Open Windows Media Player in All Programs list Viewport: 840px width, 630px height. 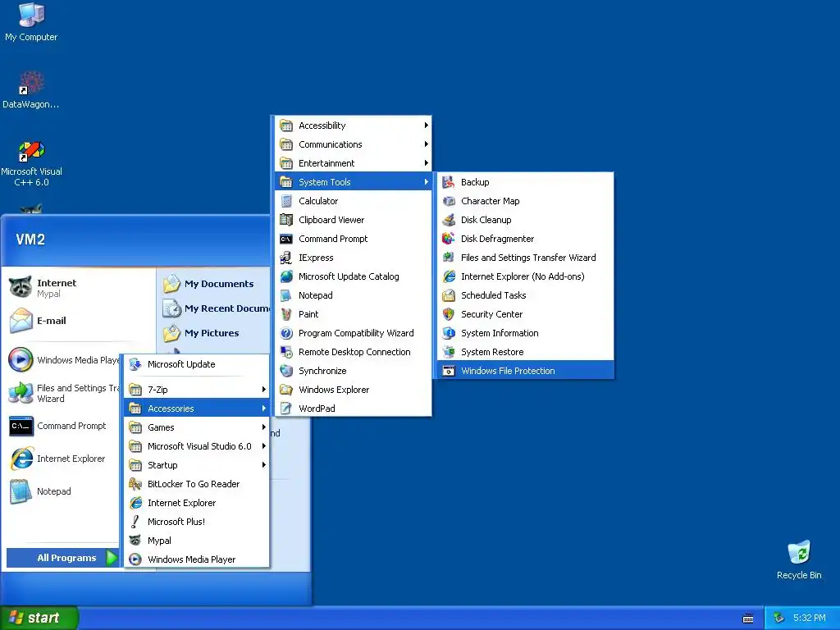coord(197,559)
